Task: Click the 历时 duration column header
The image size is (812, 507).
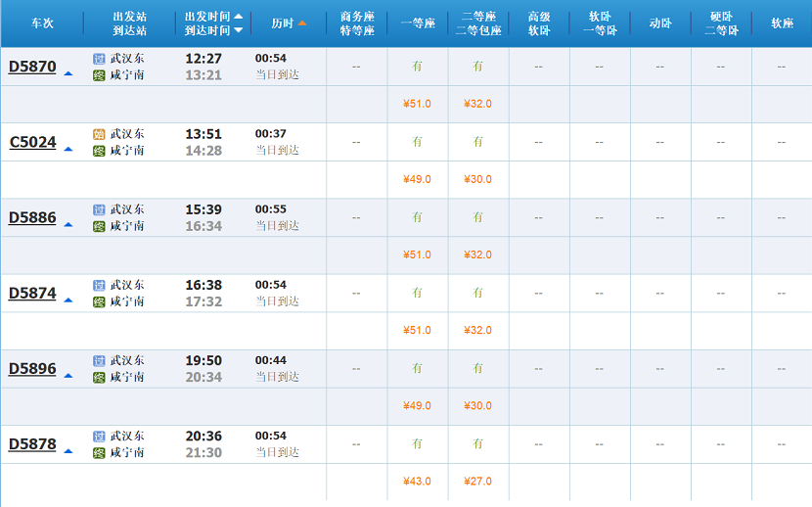Action: pos(283,23)
